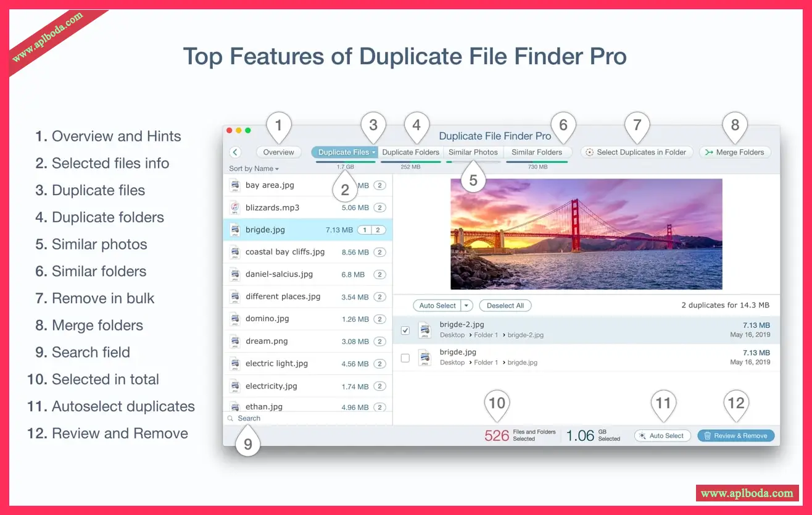Switch to the Similar Folders tab
This screenshot has width=812, height=515.
(x=537, y=152)
